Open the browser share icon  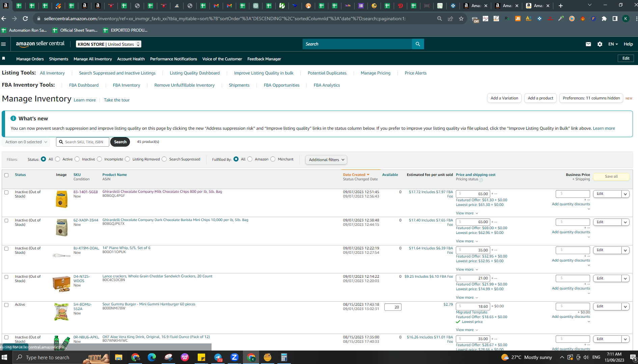(x=450, y=19)
